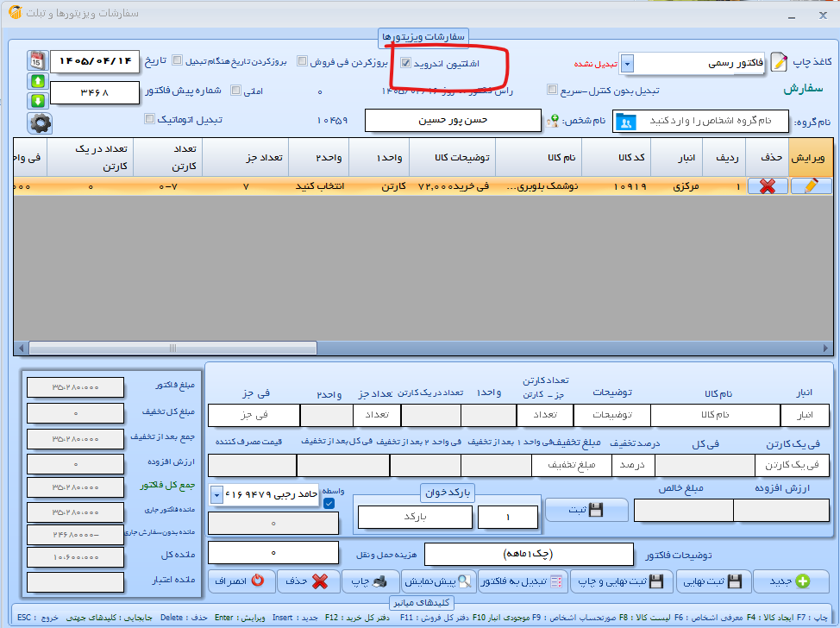Click ثبت نهایی و چاپ button
This screenshot has height=628, width=840.
pyautogui.click(x=622, y=581)
